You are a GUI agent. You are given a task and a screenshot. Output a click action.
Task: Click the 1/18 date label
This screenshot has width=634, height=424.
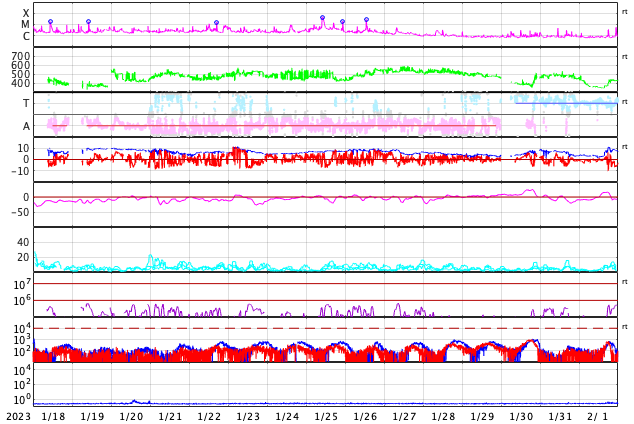53,416
